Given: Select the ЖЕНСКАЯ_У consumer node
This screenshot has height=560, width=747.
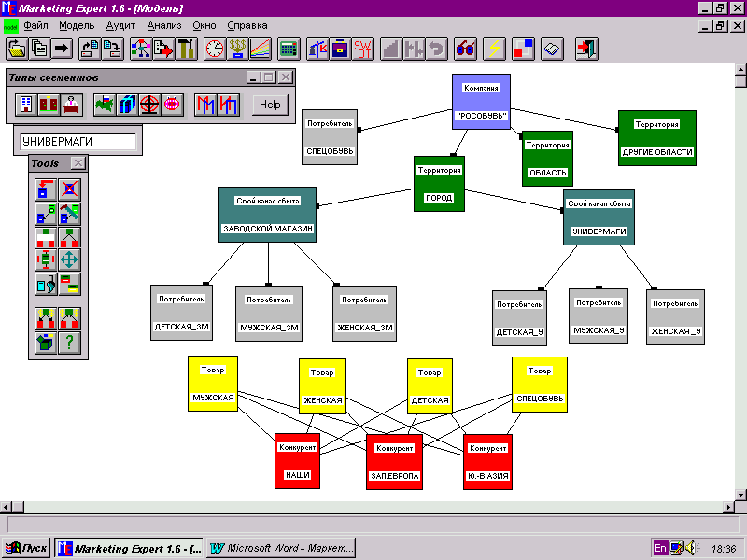Looking at the screenshot, I should (675, 317).
